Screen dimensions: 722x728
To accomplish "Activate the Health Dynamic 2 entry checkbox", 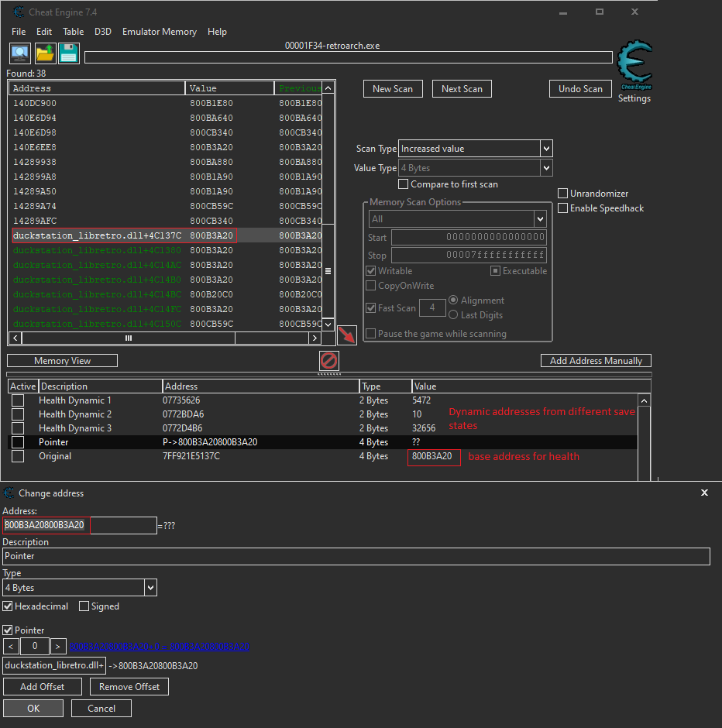I will 18,414.
